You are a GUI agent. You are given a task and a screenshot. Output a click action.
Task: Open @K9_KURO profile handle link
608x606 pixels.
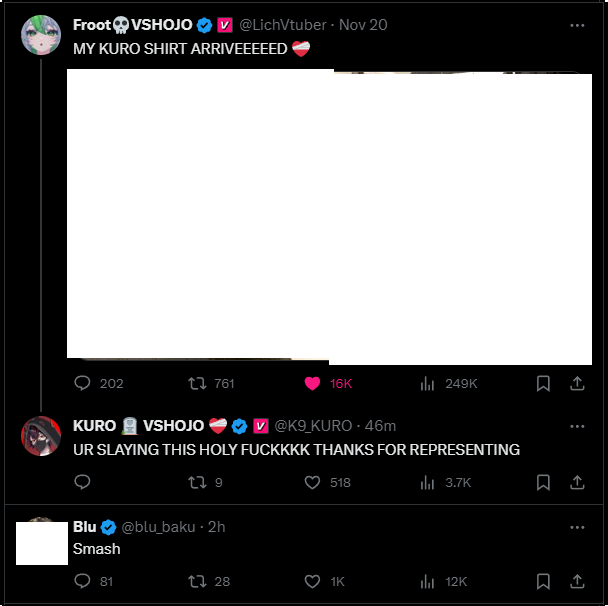(313, 426)
